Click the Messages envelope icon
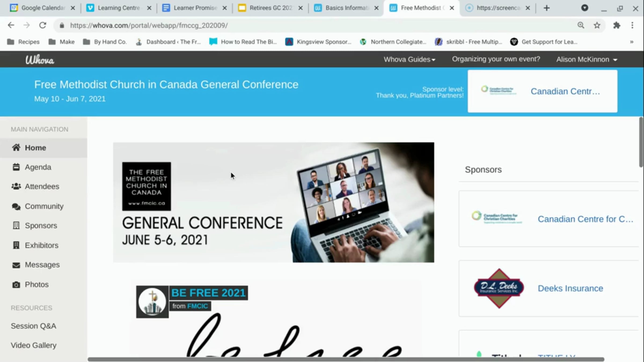Viewport: 644px width, 362px height. click(x=16, y=265)
